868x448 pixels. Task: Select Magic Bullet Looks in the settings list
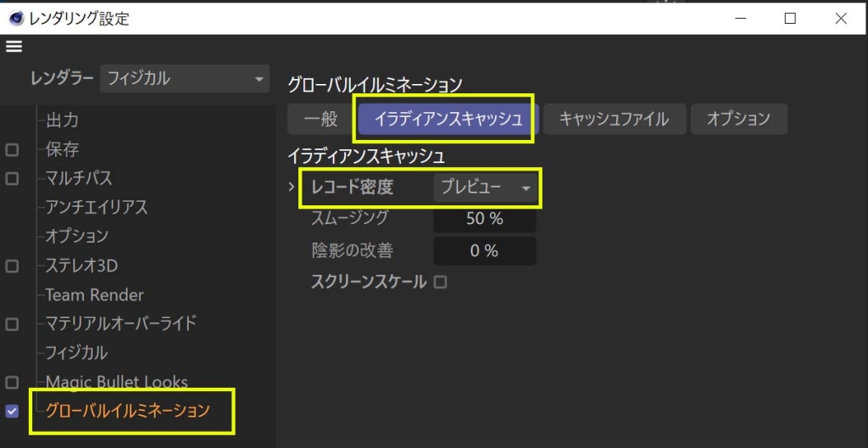pos(117,382)
